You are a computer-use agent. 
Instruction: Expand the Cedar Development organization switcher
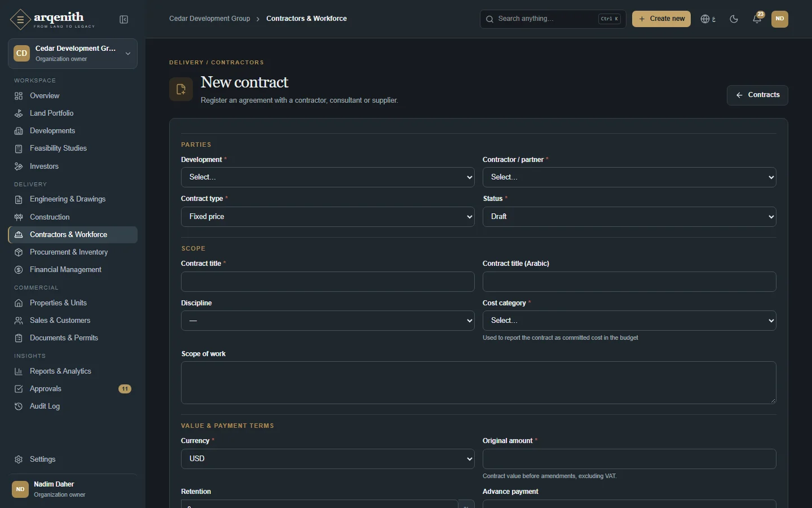click(x=73, y=54)
